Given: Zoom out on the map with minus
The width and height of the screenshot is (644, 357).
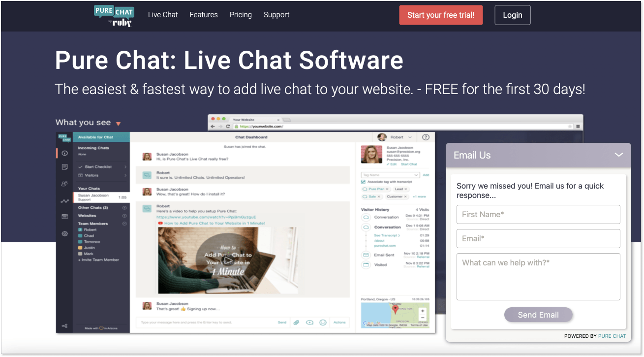Looking at the screenshot, I should [422, 318].
